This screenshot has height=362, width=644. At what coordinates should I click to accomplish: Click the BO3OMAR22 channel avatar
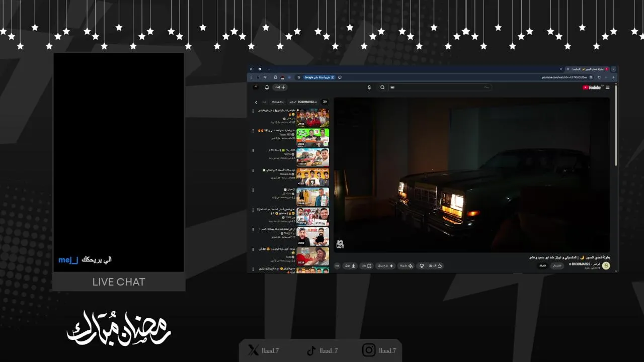606,265
